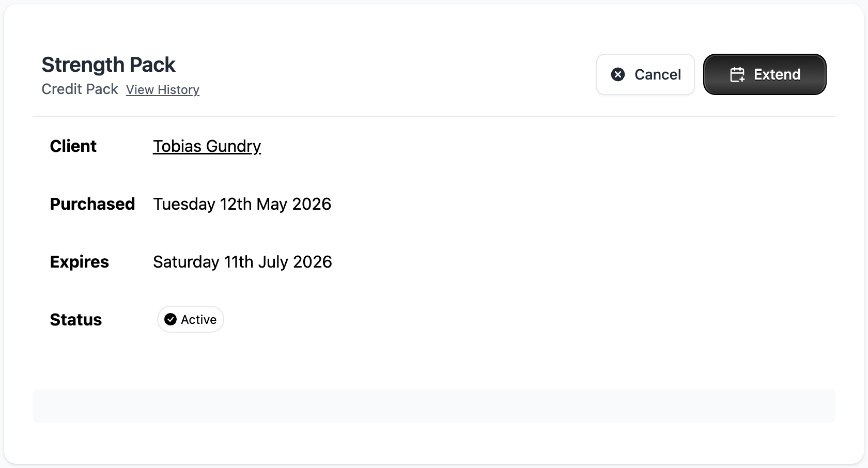Viewport: 868px width, 468px height.
Task: Click the Credit Pack subtitle text
Action: point(80,89)
